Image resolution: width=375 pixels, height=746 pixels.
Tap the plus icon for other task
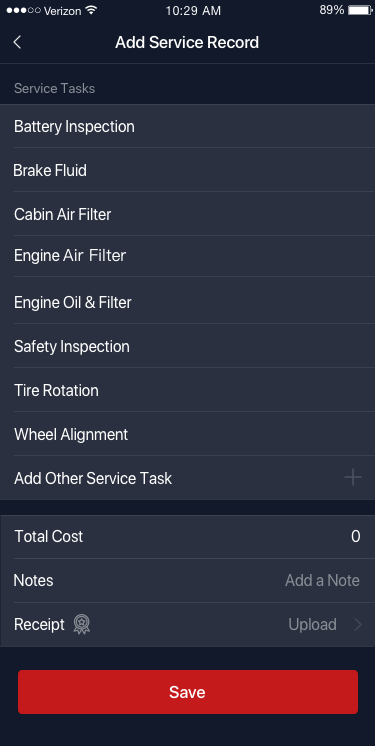(x=353, y=477)
